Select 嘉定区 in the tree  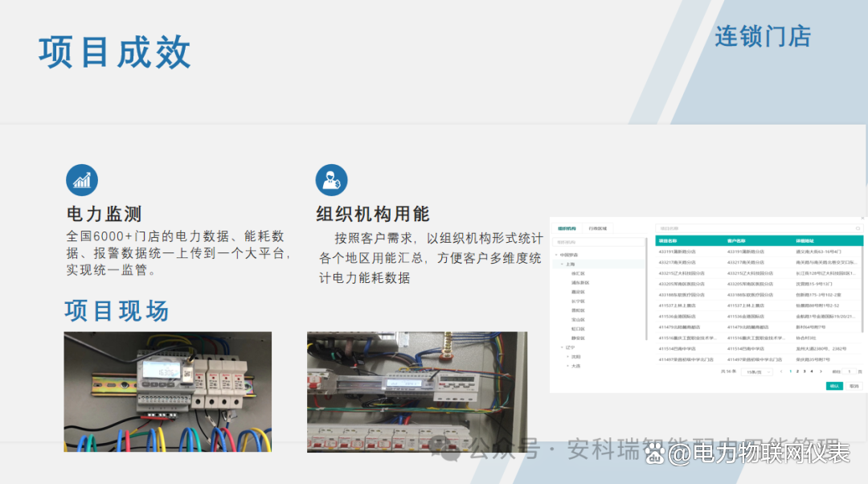tap(578, 292)
